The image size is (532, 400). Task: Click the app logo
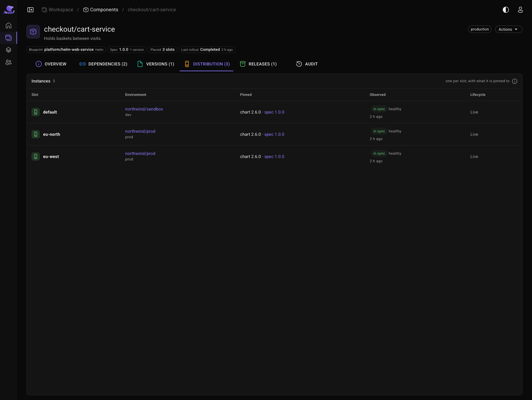(9, 10)
